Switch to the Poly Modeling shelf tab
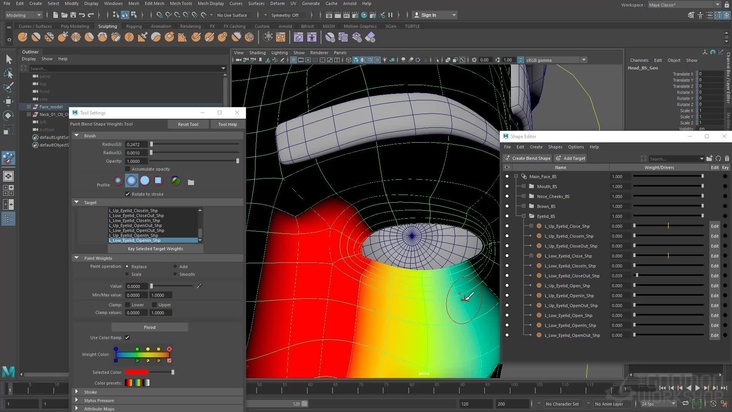 [75, 27]
